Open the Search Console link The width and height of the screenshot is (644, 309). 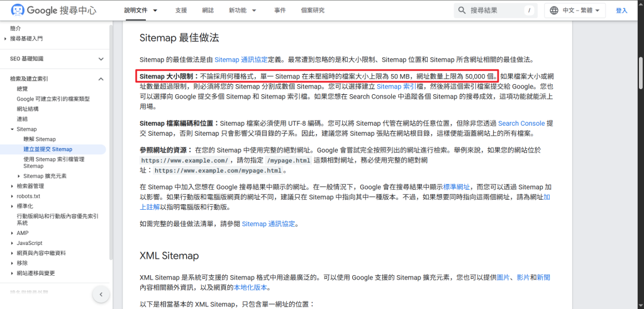[521, 123]
